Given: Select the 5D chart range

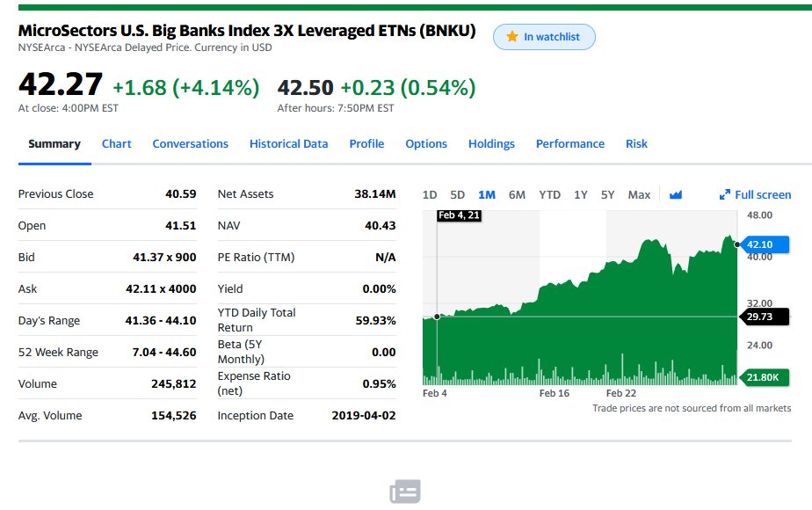Looking at the screenshot, I should [x=457, y=195].
